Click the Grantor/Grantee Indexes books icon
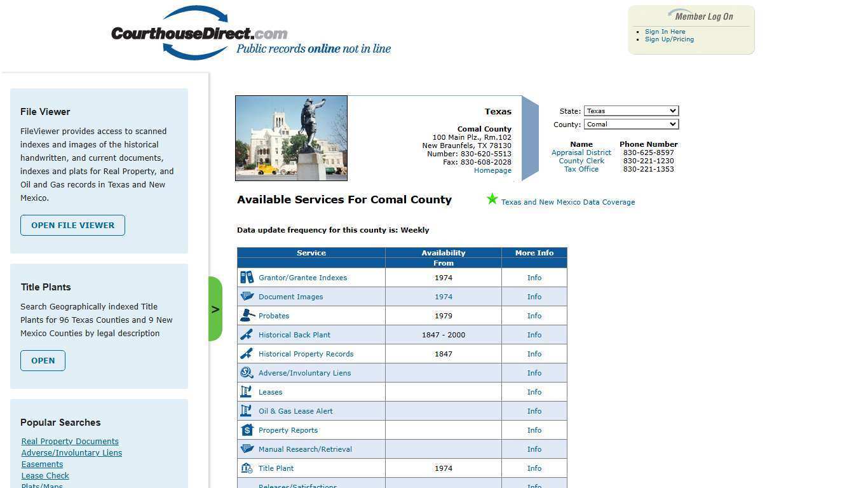 pos(247,277)
